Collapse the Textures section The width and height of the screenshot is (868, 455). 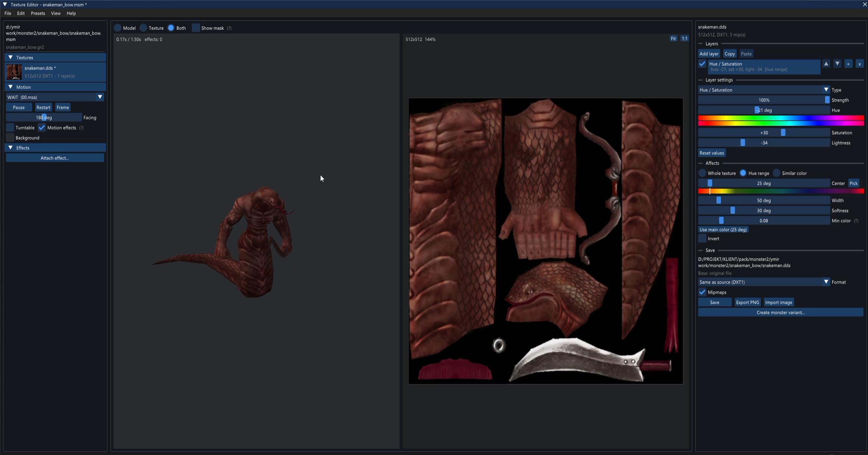point(55,57)
